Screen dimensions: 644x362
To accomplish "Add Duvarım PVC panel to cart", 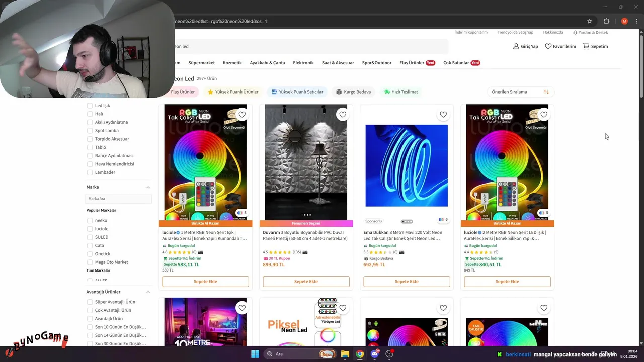I will coord(306,282).
